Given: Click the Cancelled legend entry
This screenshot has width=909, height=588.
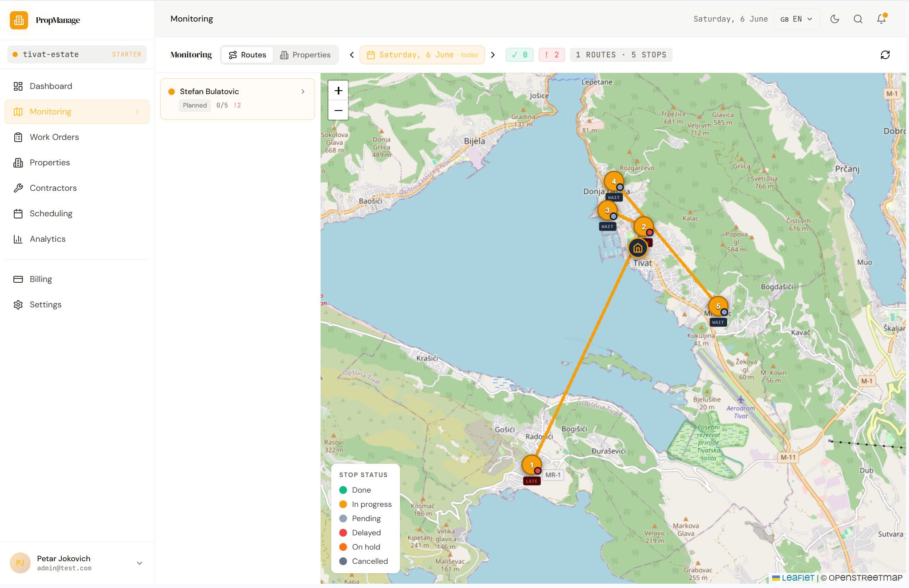Looking at the screenshot, I should click(x=364, y=561).
